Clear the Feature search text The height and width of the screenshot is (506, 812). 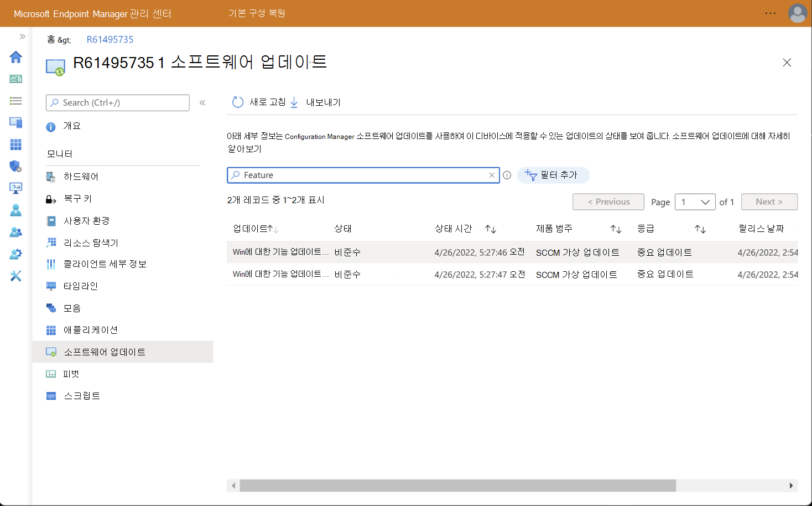[492, 175]
